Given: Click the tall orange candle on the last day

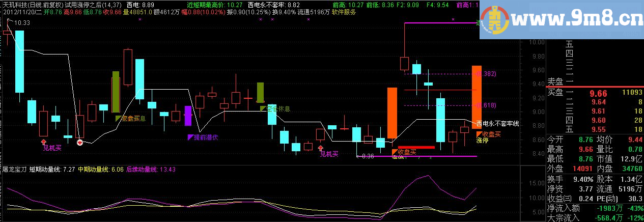Looking at the screenshot, I should point(477,97).
